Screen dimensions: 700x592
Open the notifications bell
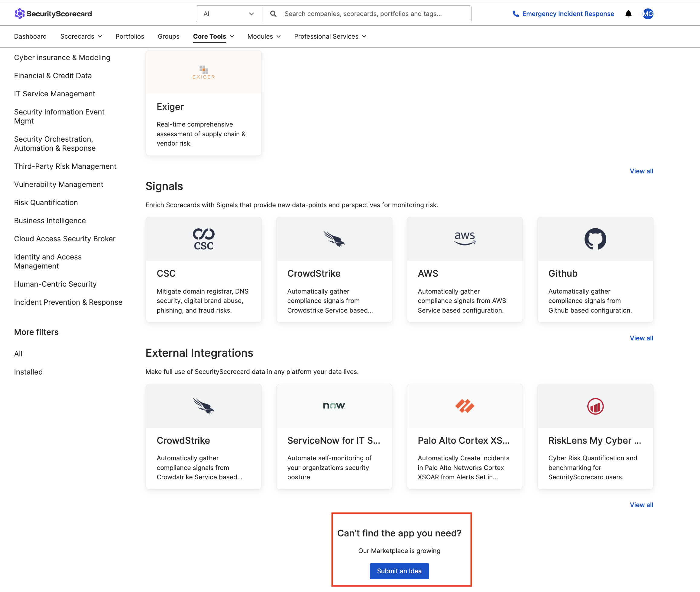click(x=628, y=14)
